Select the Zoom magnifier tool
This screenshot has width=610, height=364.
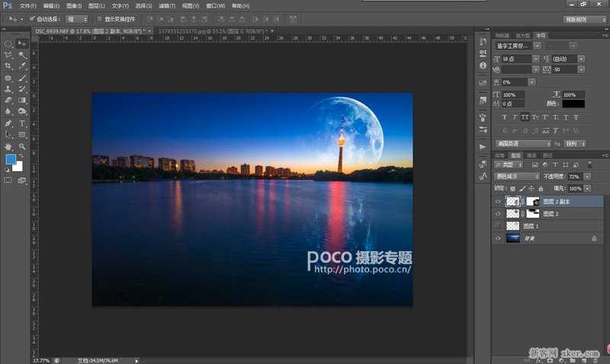pos(22,146)
